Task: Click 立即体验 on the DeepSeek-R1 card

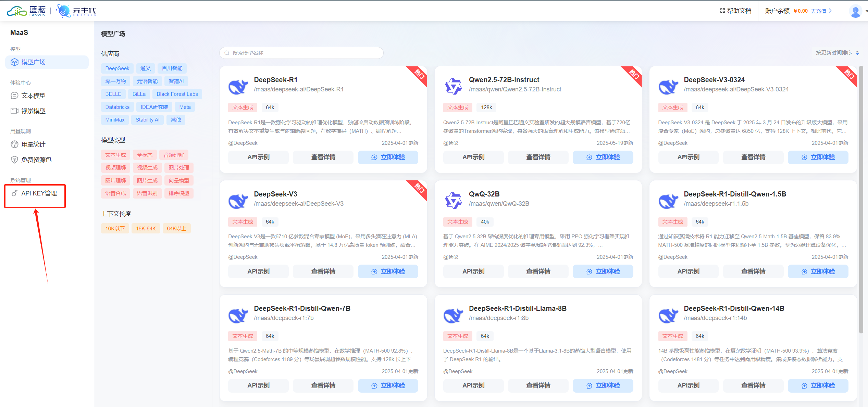Action: (x=388, y=157)
